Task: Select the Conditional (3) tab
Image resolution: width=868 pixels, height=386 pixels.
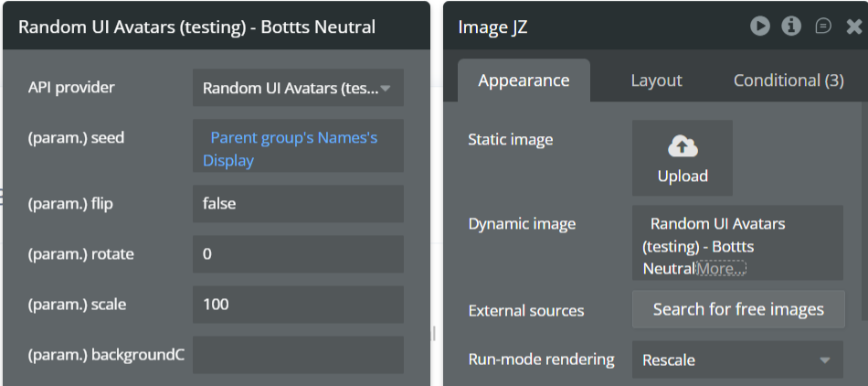Action: (789, 80)
